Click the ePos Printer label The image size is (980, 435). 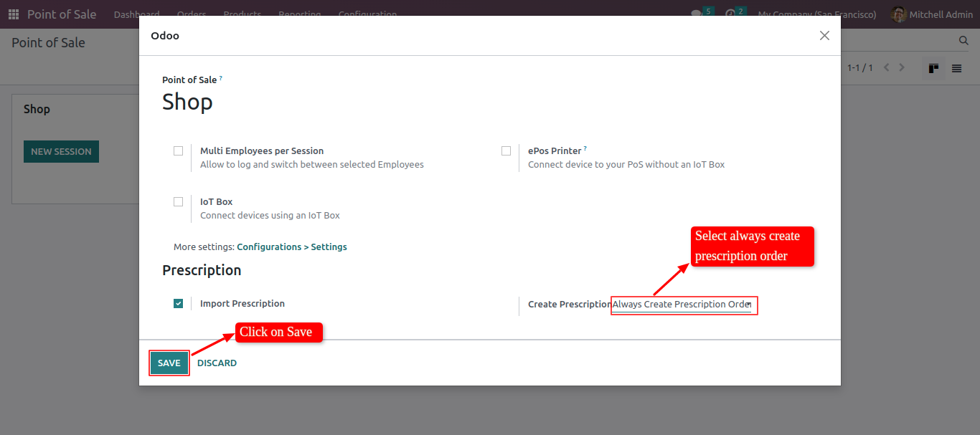(555, 151)
